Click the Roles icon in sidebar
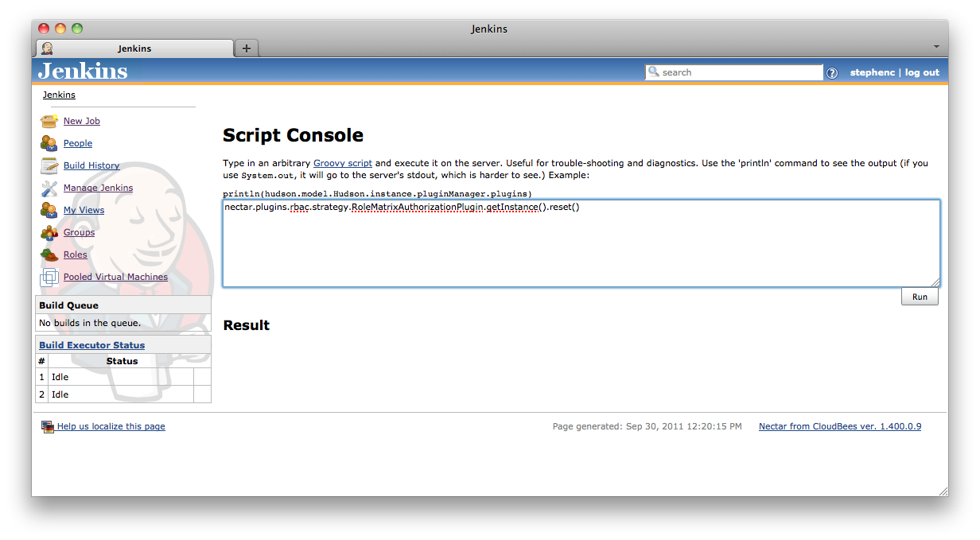Screen dimensions: 980x540 click(x=49, y=254)
